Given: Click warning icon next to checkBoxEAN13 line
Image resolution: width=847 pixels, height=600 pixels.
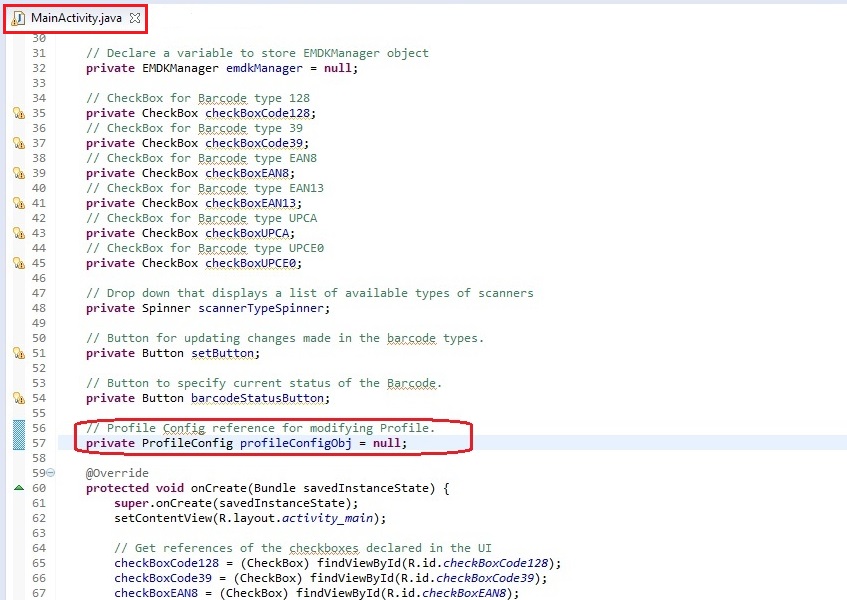Looking at the screenshot, I should point(18,203).
